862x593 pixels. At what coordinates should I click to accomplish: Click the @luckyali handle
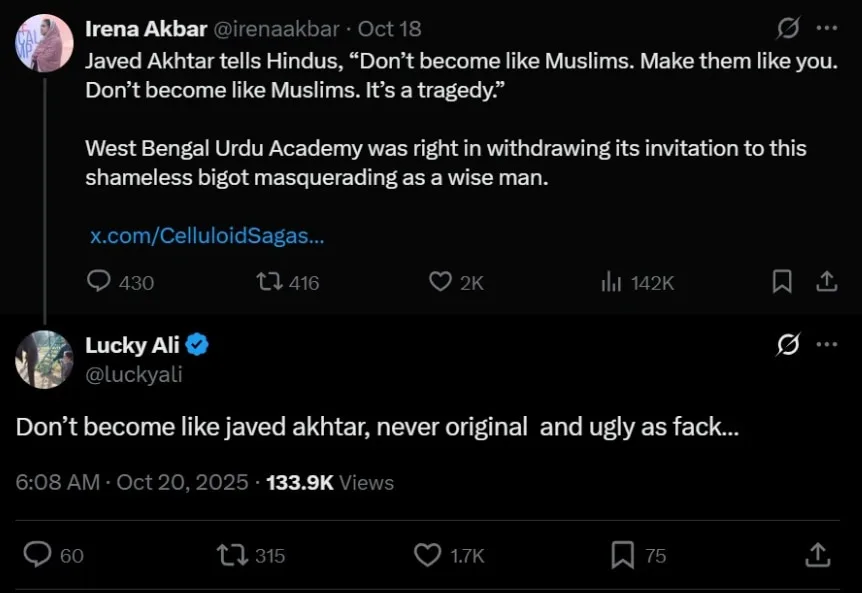pos(134,375)
